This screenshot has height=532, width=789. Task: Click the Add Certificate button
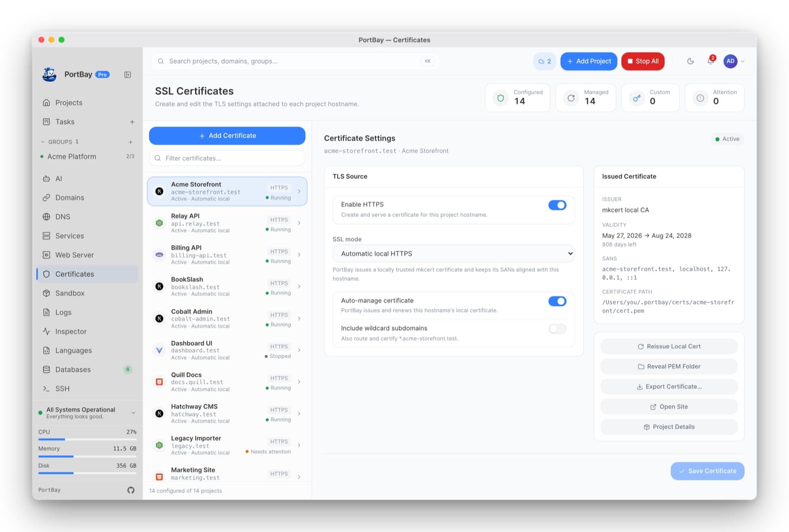click(227, 136)
